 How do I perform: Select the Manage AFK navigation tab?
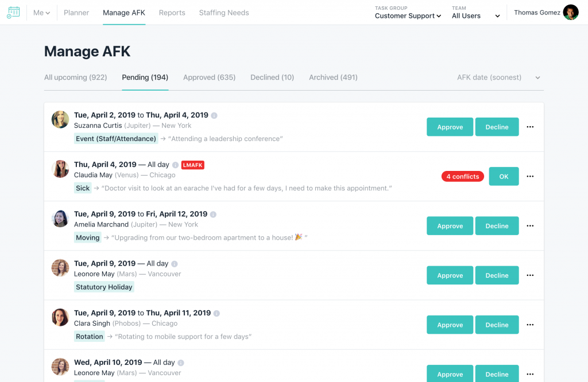(124, 13)
